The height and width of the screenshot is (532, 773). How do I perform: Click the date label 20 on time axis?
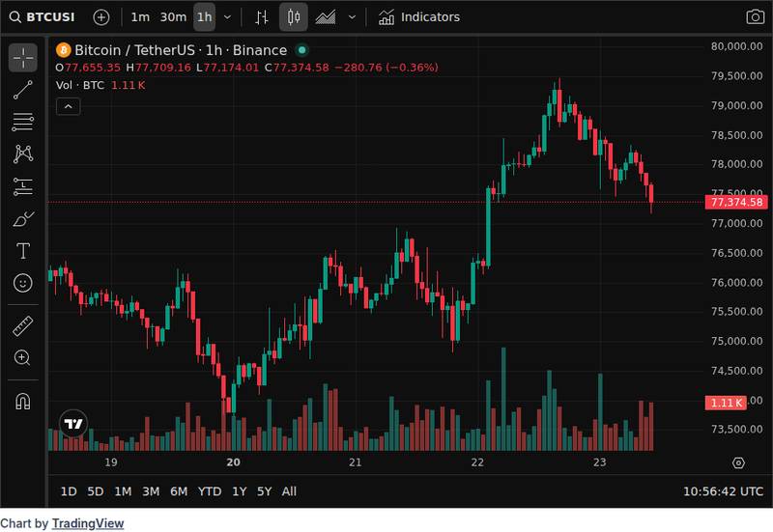pyautogui.click(x=233, y=462)
